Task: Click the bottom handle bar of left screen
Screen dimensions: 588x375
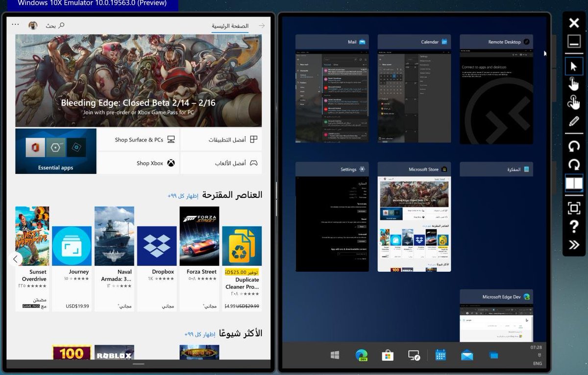Action: pos(139,364)
